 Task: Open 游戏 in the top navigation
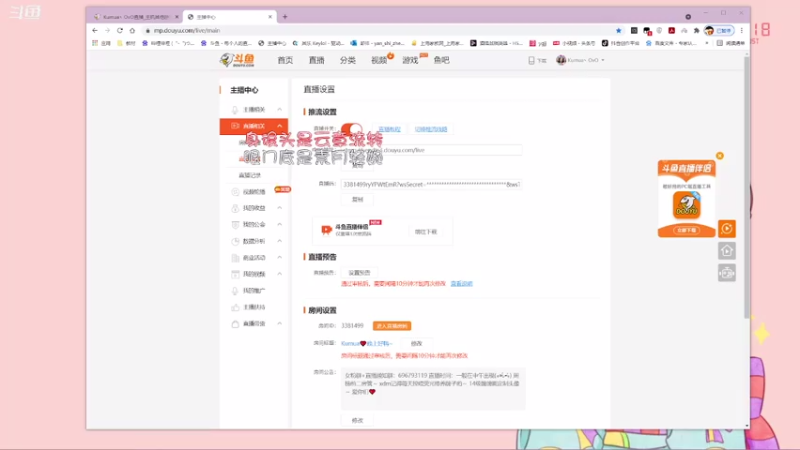pos(410,60)
